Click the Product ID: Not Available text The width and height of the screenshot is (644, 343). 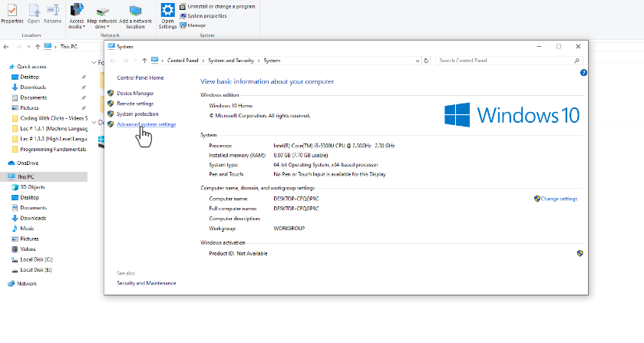point(238,253)
